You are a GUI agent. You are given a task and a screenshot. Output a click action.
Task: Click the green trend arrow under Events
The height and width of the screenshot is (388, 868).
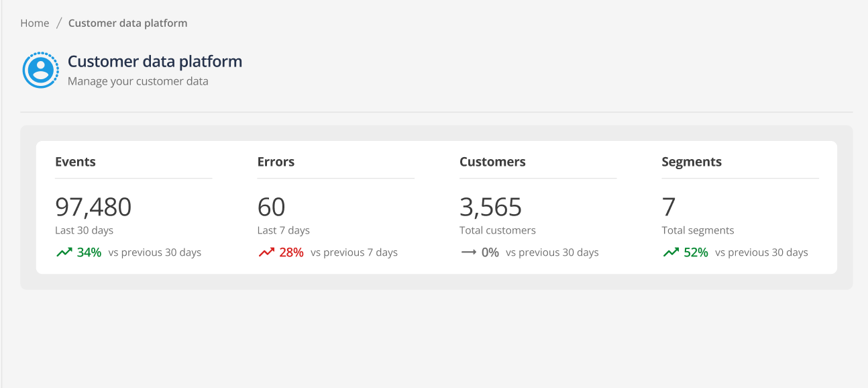pos(64,252)
